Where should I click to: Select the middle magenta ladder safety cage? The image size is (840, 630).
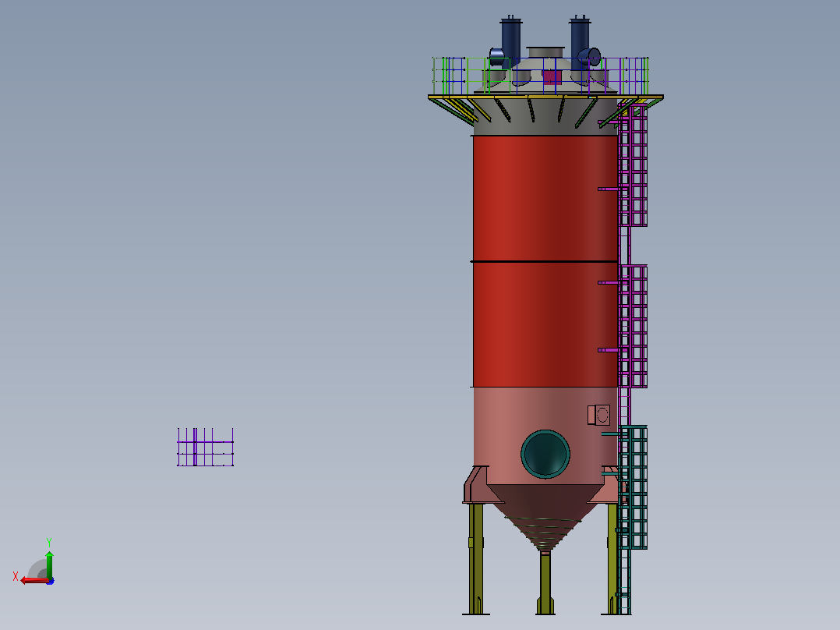tap(634, 326)
